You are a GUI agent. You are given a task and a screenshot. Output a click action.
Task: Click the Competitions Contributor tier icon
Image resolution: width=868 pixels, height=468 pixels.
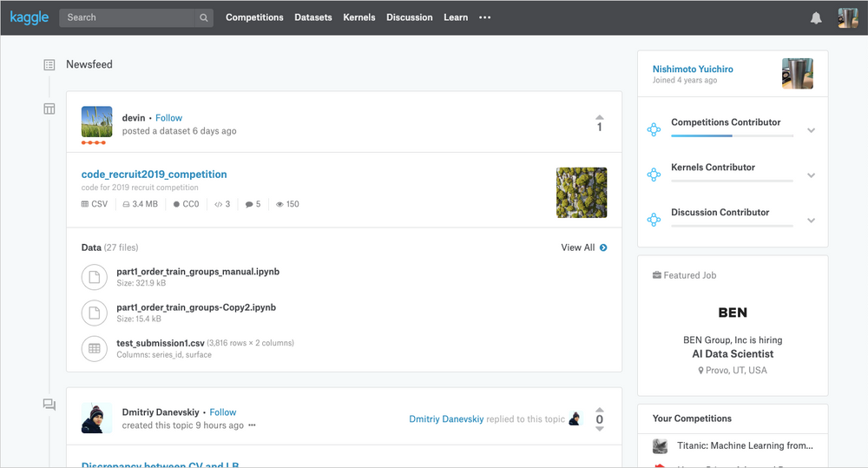(654, 129)
